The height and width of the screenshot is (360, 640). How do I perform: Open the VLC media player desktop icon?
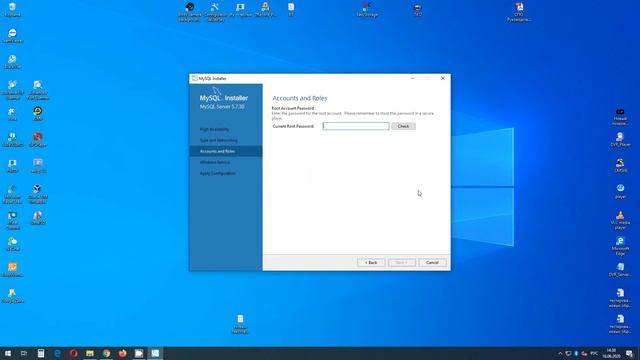click(620, 220)
